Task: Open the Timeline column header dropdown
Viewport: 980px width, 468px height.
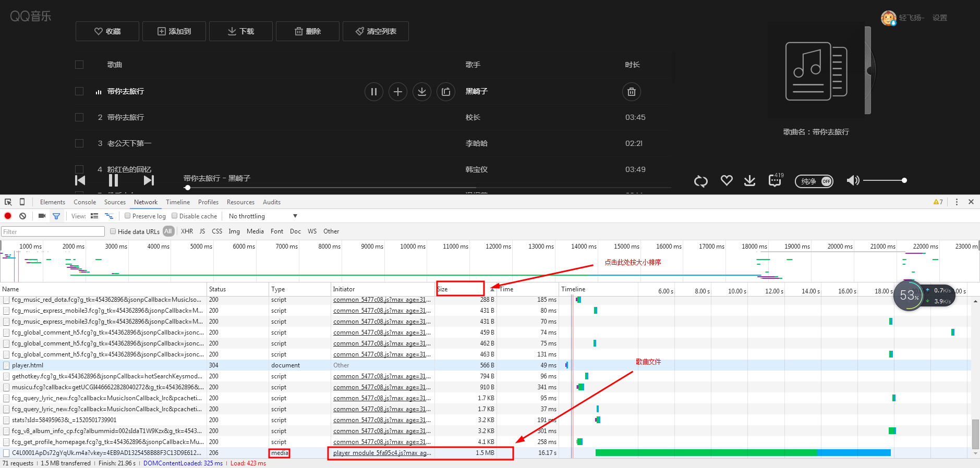Action: [x=573, y=289]
